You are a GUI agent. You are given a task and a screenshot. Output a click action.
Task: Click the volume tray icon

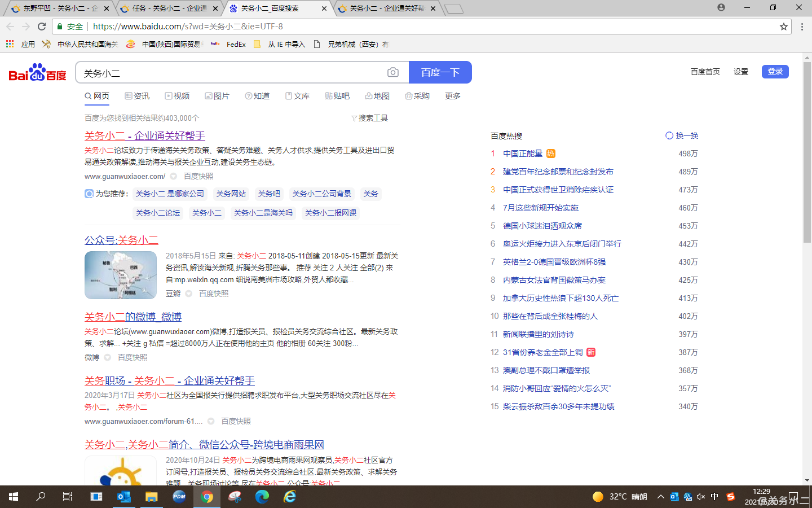coord(701,497)
